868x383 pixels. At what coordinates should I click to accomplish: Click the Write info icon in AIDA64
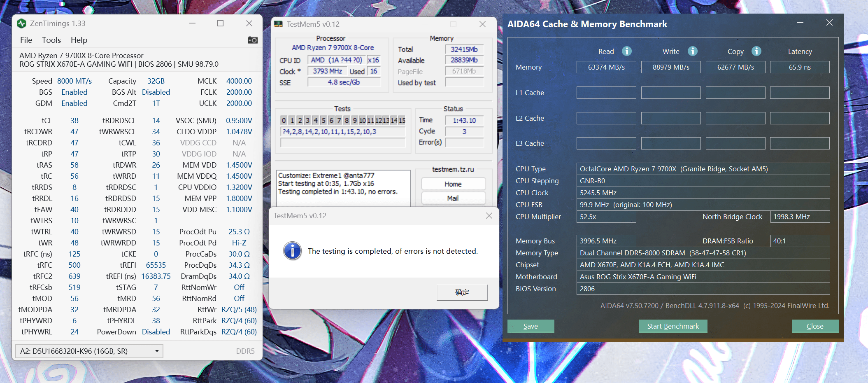click(693, 51)
